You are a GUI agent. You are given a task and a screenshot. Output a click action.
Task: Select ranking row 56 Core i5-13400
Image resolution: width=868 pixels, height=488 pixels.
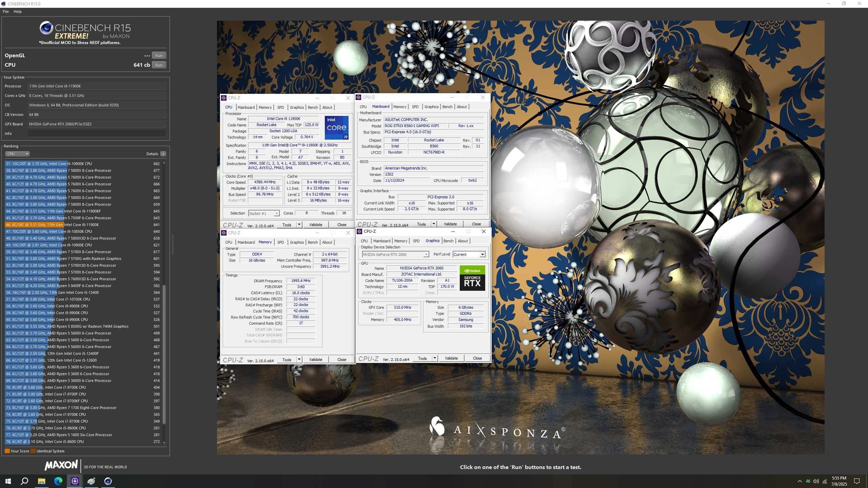(x=83, y=292)
